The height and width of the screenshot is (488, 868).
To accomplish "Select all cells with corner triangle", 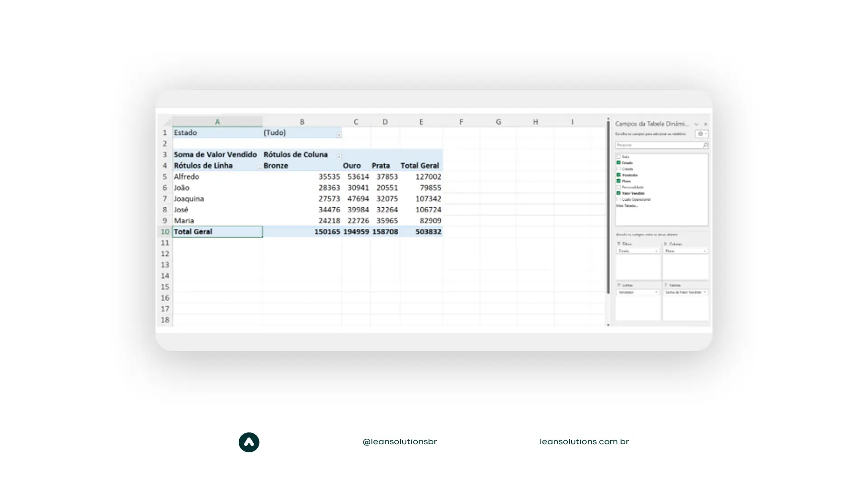I will [x=167, y=122].
